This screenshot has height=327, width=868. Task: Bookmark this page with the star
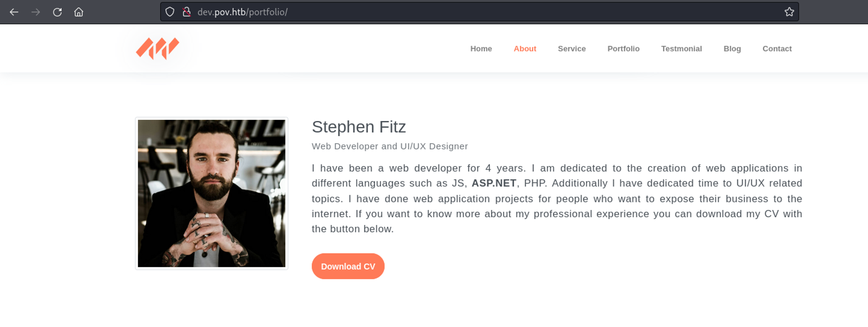click(x=789, y=12)
